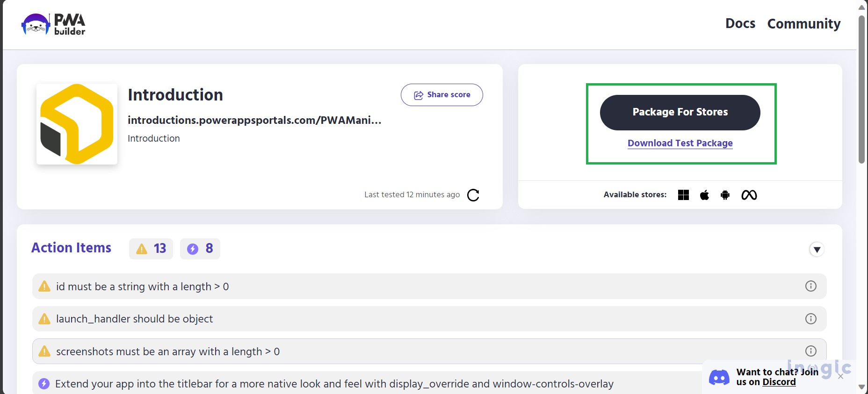Filter action items by 8 enhancements
This screenshot has height=394, width=868.
200,249
